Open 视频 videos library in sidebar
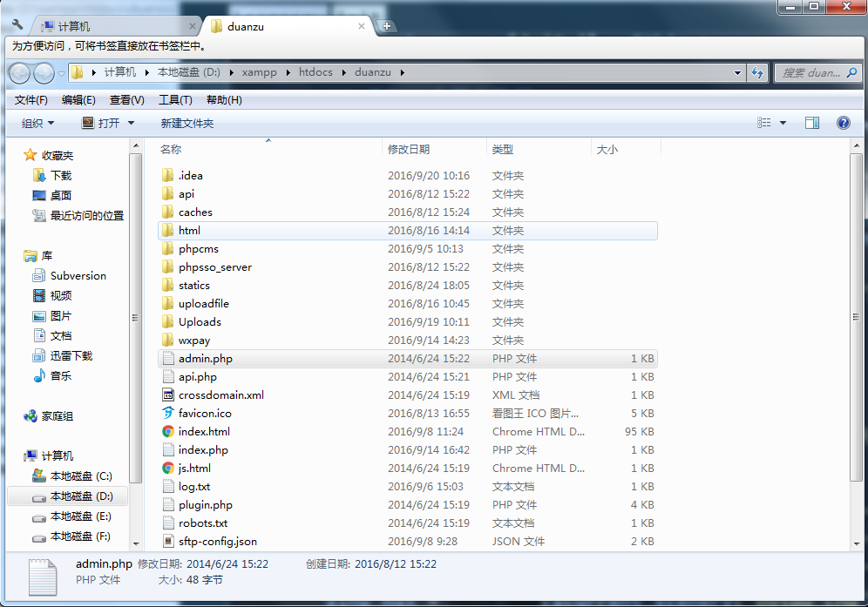Screen dimensions: 868x607 click(x=52, y=295)
